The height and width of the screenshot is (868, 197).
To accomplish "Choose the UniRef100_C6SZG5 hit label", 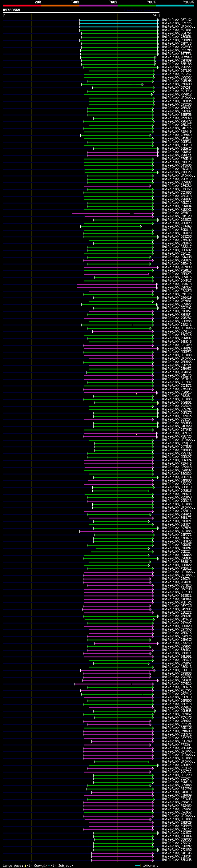I will 177,236.
